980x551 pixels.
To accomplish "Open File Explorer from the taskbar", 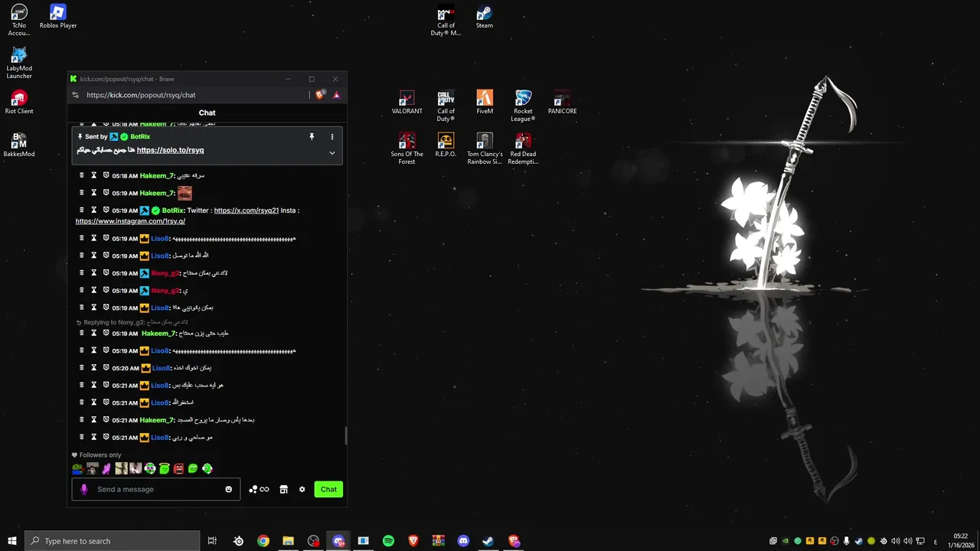I will click(x=288, y=541).
